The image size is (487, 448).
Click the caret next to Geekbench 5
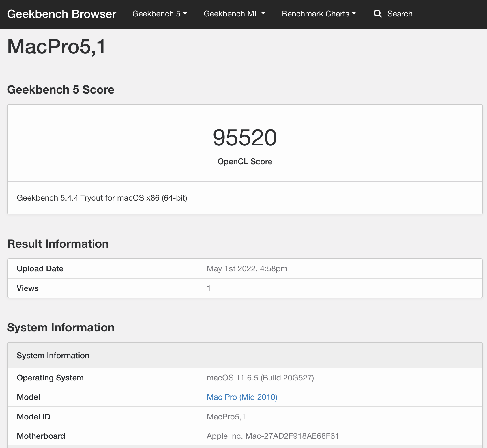coord(185,13)
